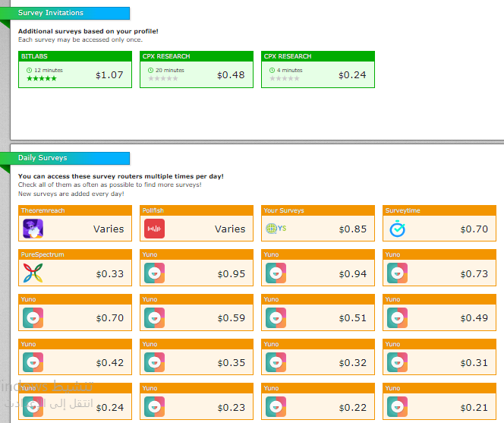Click the $0.70 Surveytime payout

[x=474, y=229]
